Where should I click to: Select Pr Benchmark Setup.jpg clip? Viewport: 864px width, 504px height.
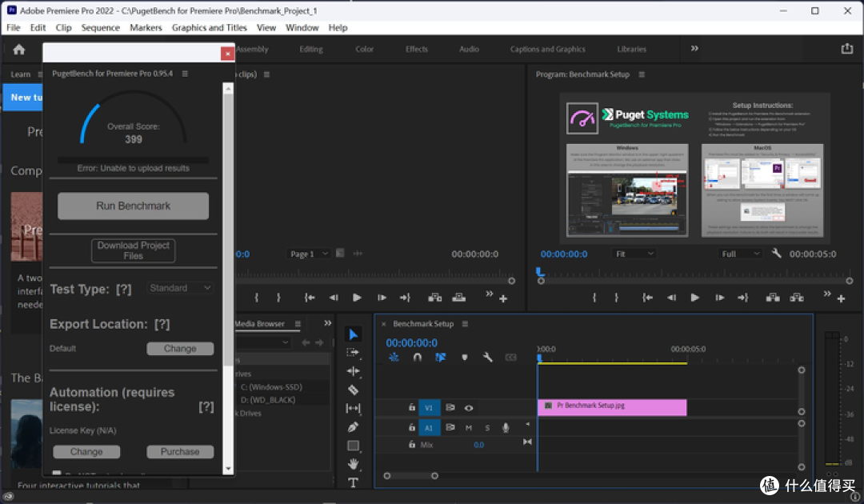click(612, 407)
